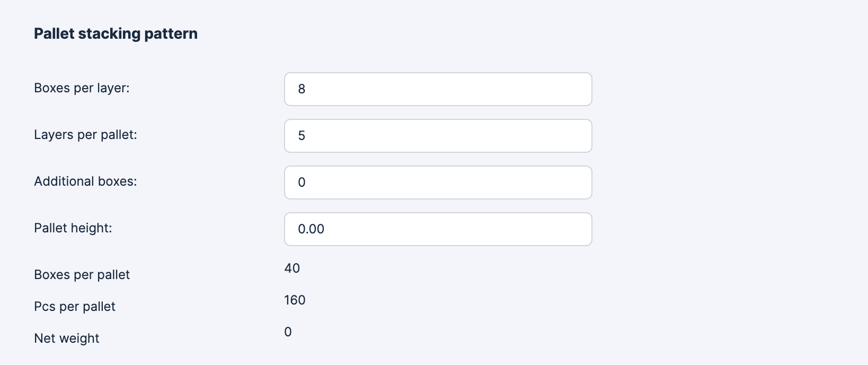Click into the Pallet height input field
This screenshot has width=868, height=365.
(438, 229)
